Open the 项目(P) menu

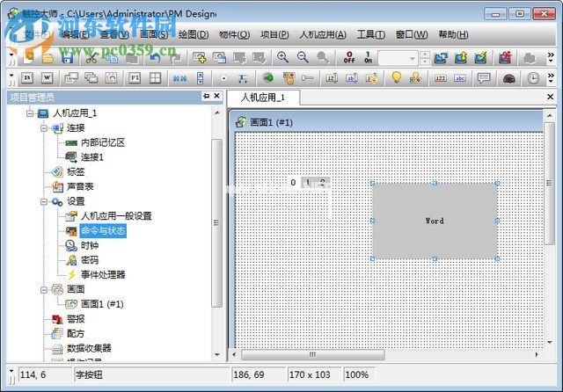tap(274, 34)
